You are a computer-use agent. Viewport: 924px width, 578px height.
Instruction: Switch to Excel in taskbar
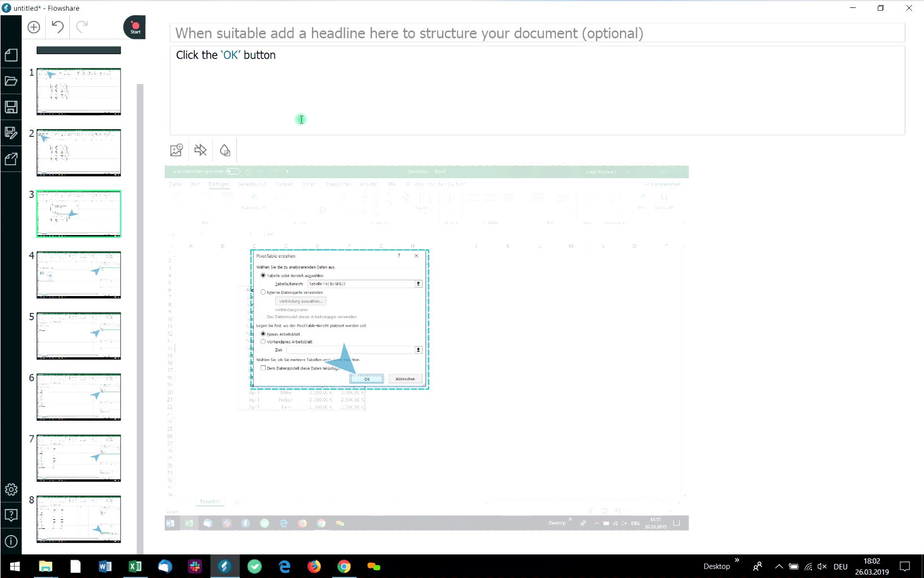tap(135, 566)
